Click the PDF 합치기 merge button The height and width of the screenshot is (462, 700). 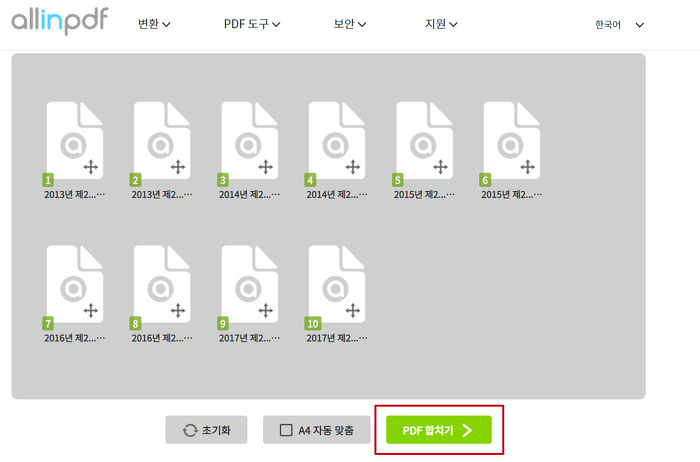439,430
